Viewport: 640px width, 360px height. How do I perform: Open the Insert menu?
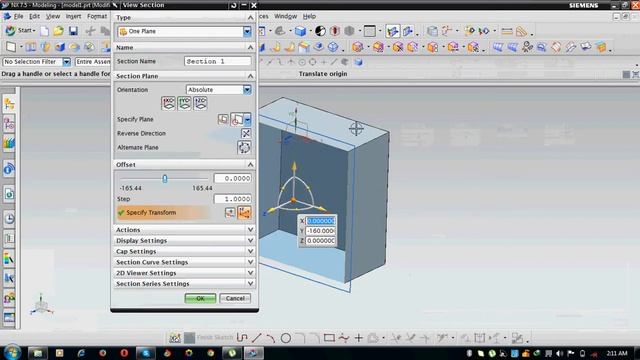pos(73,16)
